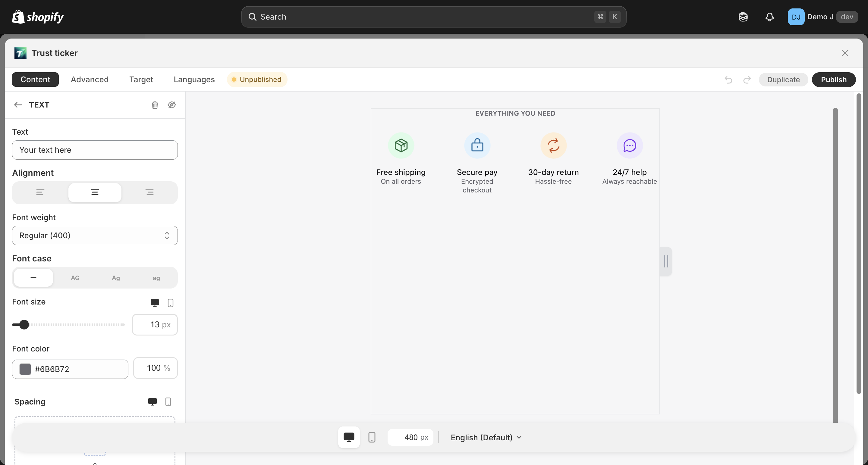Click the preview resize handle
This screenshot has height=465, width=868.
pyautogui.click(x=666, y=261)
